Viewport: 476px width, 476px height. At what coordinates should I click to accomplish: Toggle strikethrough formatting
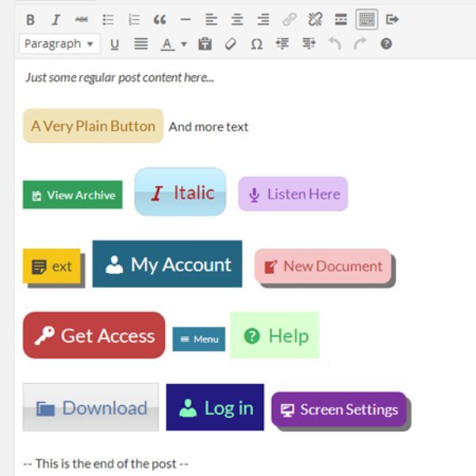tap(82, 20)
